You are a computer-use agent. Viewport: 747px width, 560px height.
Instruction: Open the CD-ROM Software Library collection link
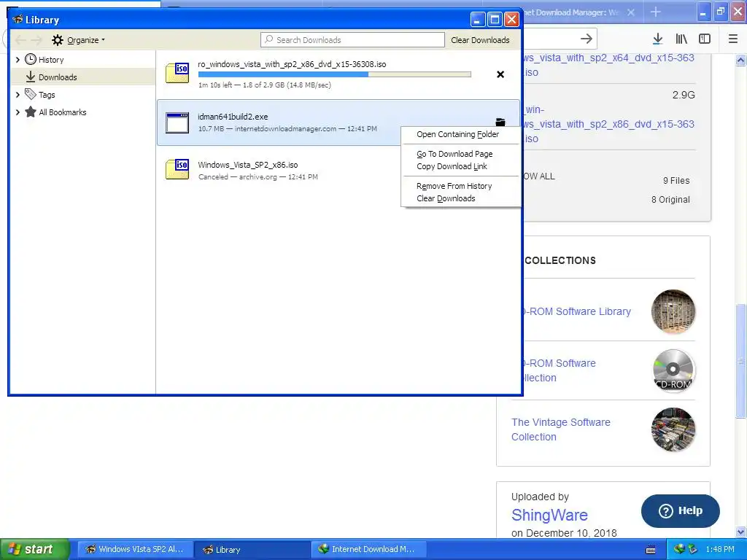(x=577, y=311)
